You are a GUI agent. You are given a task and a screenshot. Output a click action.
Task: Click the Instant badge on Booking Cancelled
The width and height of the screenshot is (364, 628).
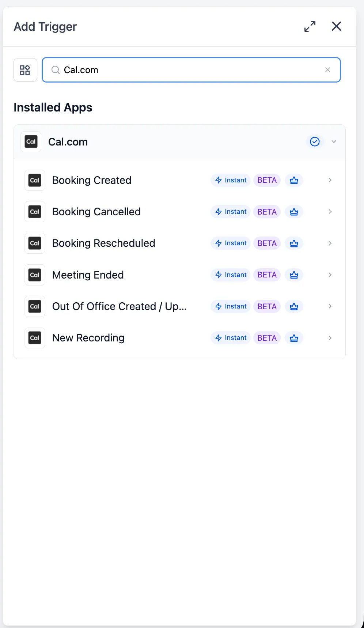click(231, 212)
